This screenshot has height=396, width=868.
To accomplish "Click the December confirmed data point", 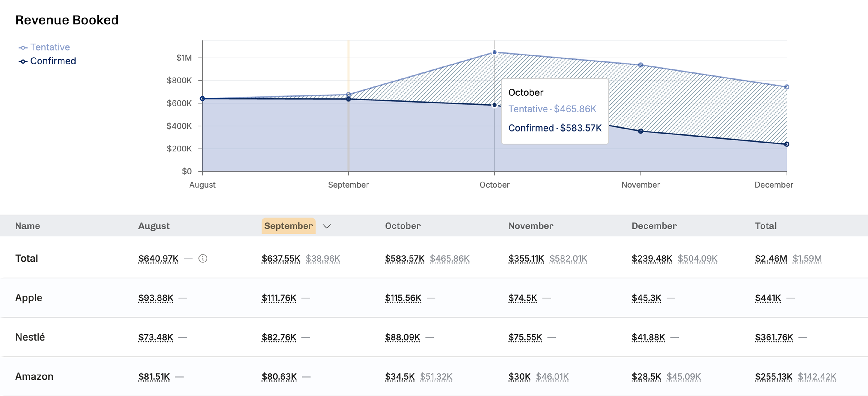I will (x=787, y=144).
